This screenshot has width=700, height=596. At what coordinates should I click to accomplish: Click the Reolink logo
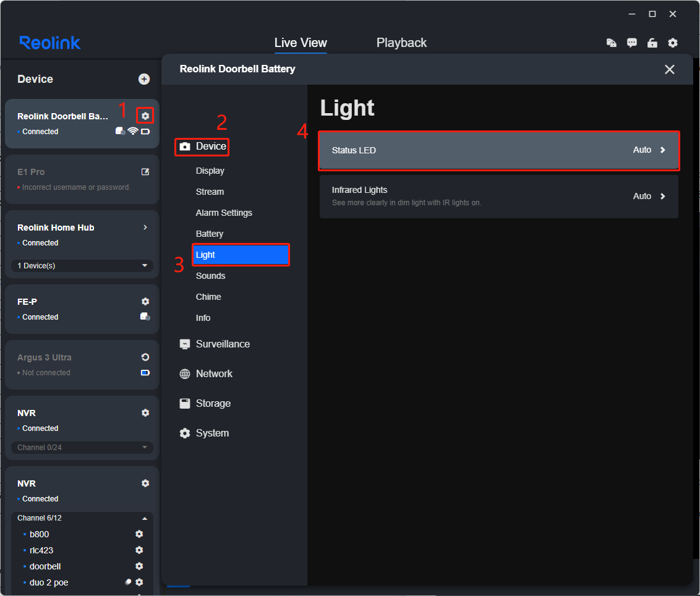tap(50, 43)
